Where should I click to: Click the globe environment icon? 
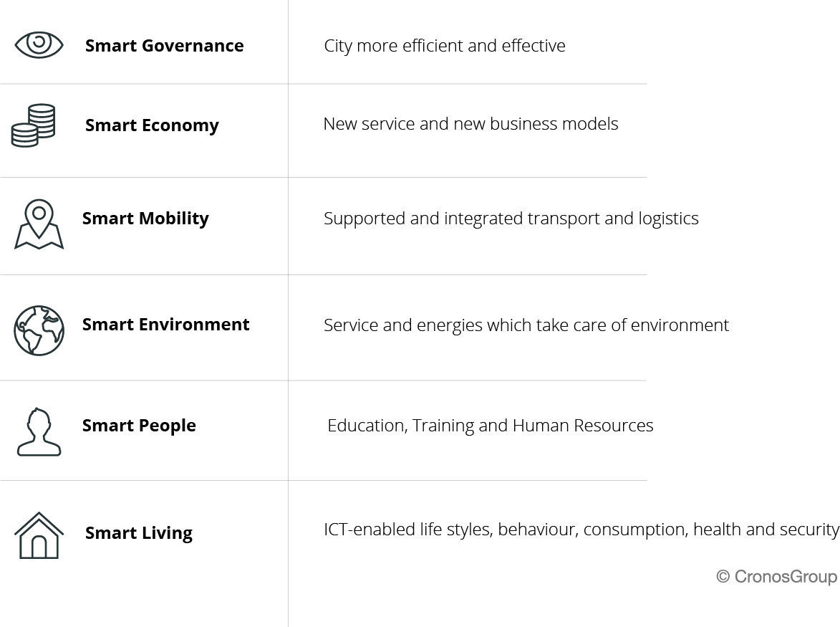click(39, 330)
